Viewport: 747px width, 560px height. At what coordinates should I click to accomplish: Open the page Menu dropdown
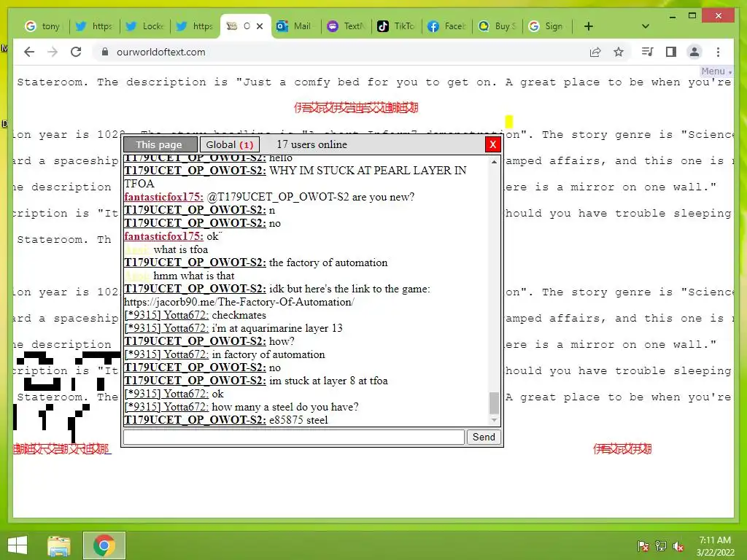point(716,71)
